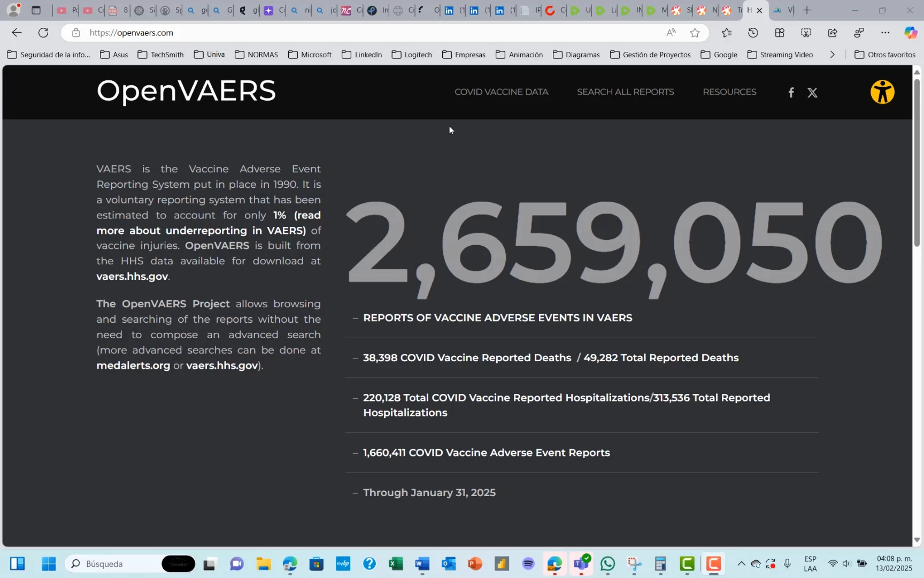The width and height of the screenshot is (924, 578).
Task: Open a new browser tab
Action: [x=807, y=10]
